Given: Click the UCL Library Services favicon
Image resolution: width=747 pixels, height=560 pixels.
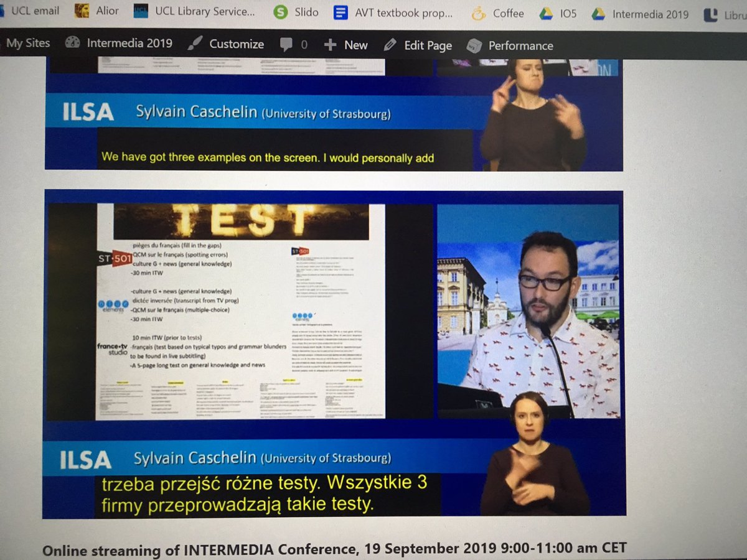Looking at the screenshot, I should tap(141, 12).
